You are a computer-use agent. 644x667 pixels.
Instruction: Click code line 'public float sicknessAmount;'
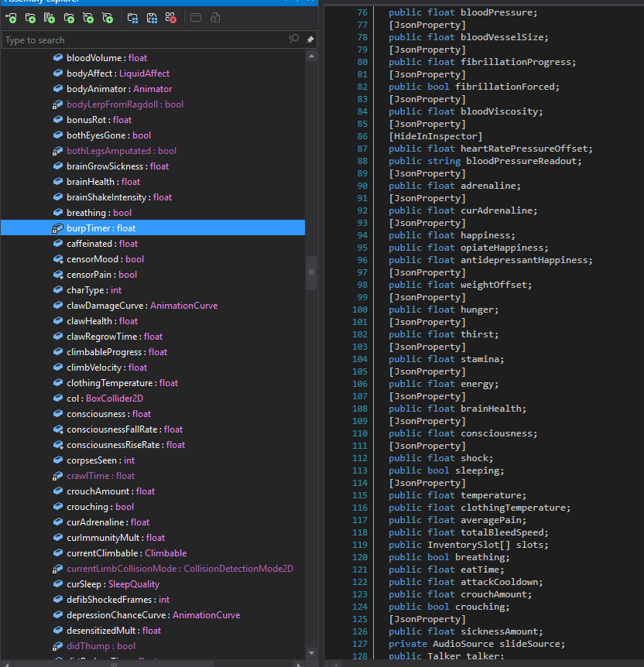tap(466, 631)
